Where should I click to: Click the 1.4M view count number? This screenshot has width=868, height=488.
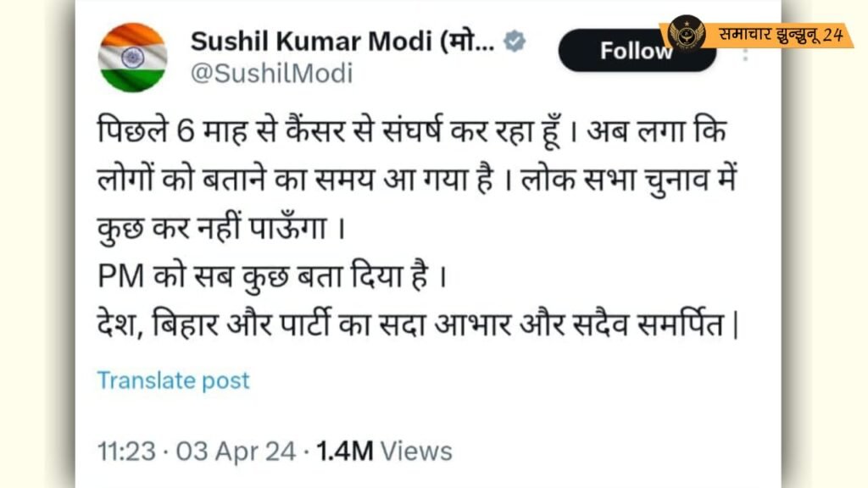345,451
